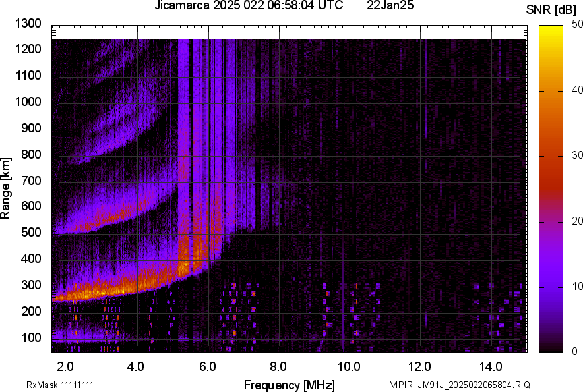
Task: Click the Jicamarca timestamp title text
Action: pos(248,6)
